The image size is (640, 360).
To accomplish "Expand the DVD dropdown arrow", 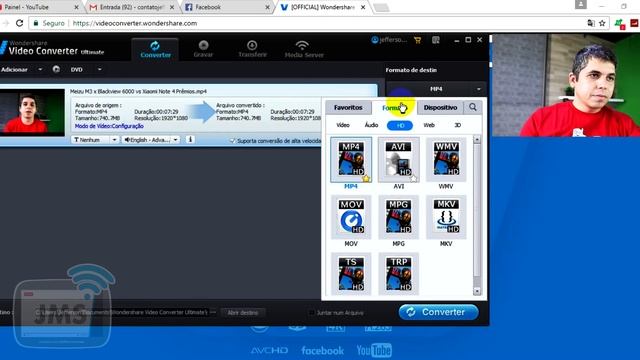I will coord(99,70).
